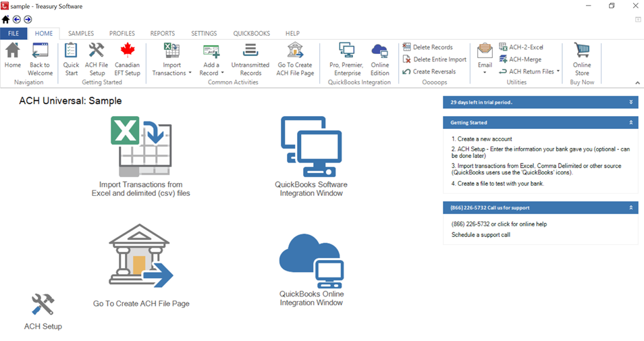Click back arrow in quick access toolbar

16,20
